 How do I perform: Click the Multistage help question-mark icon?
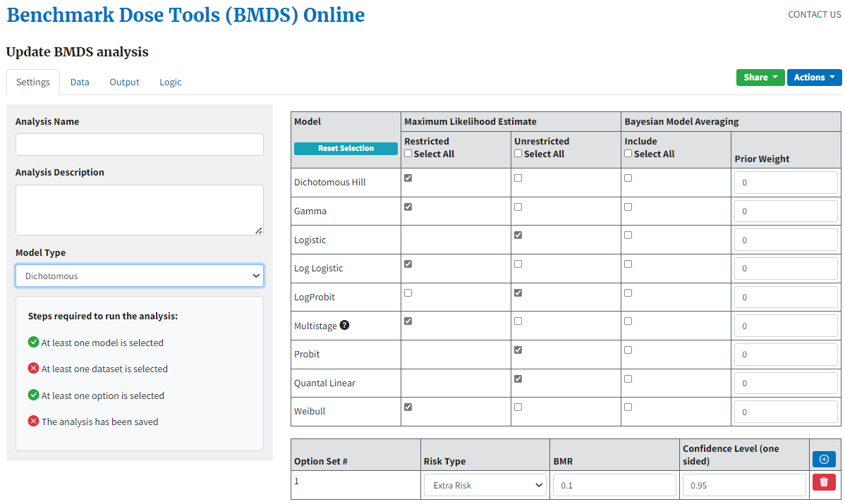pos(344,325)
